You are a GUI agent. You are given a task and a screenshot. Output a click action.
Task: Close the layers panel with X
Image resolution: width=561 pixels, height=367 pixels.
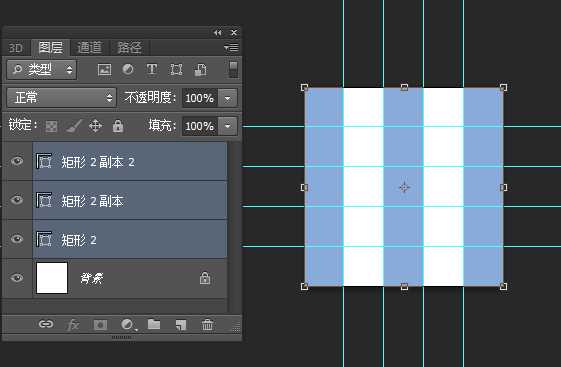pos(234,33)
